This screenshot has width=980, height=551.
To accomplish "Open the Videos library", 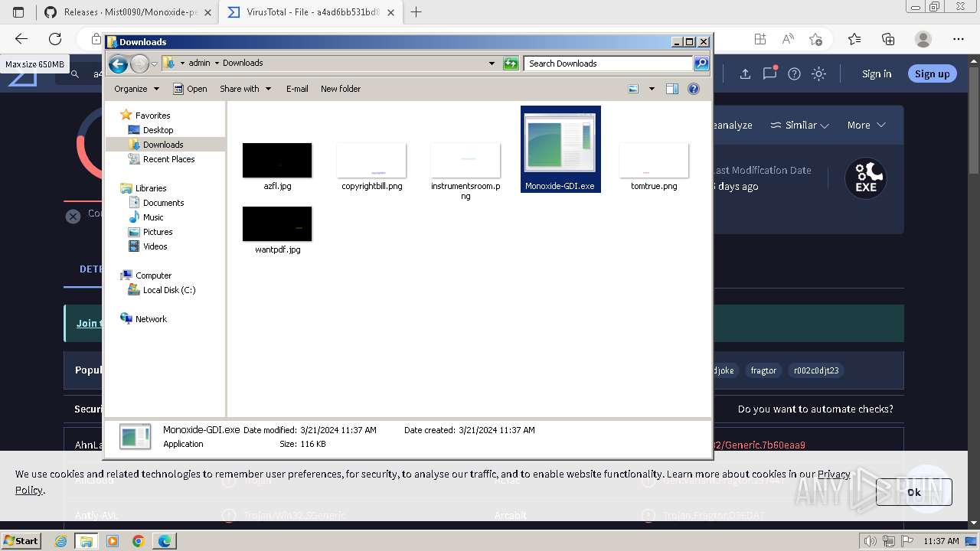I will pyautogui.click(x=155, y=246).
